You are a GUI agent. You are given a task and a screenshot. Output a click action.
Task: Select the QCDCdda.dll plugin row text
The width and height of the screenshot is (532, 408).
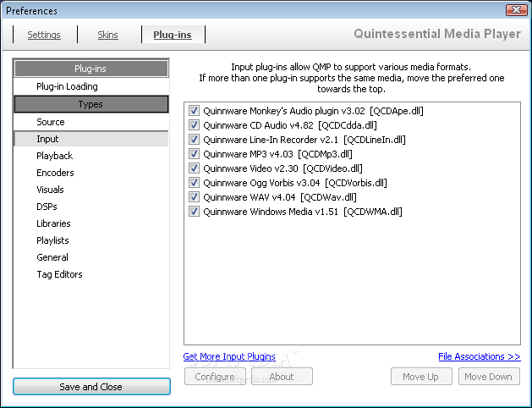coord(290,125)
